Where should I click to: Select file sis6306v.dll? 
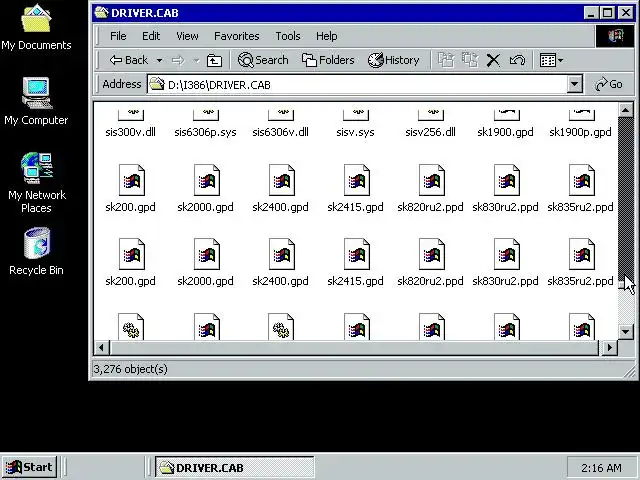point(280,124)
